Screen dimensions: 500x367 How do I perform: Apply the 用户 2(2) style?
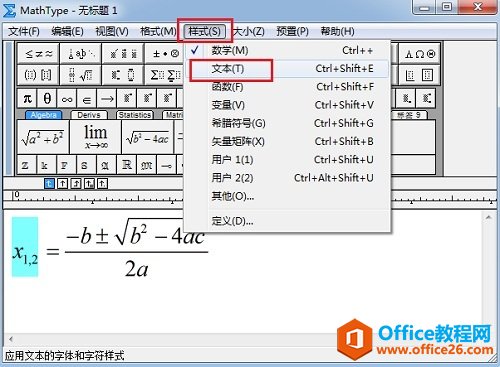tap(287, 178)
